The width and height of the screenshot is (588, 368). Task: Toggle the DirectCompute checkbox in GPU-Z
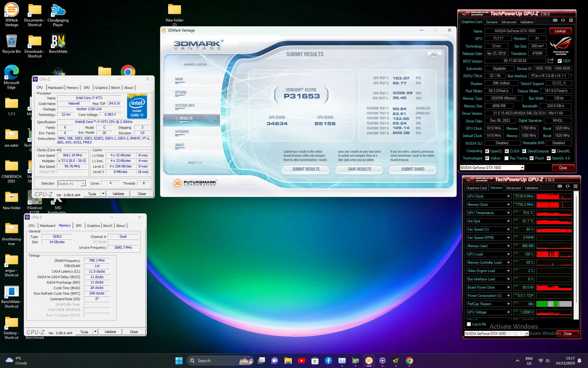coord(524,151)
